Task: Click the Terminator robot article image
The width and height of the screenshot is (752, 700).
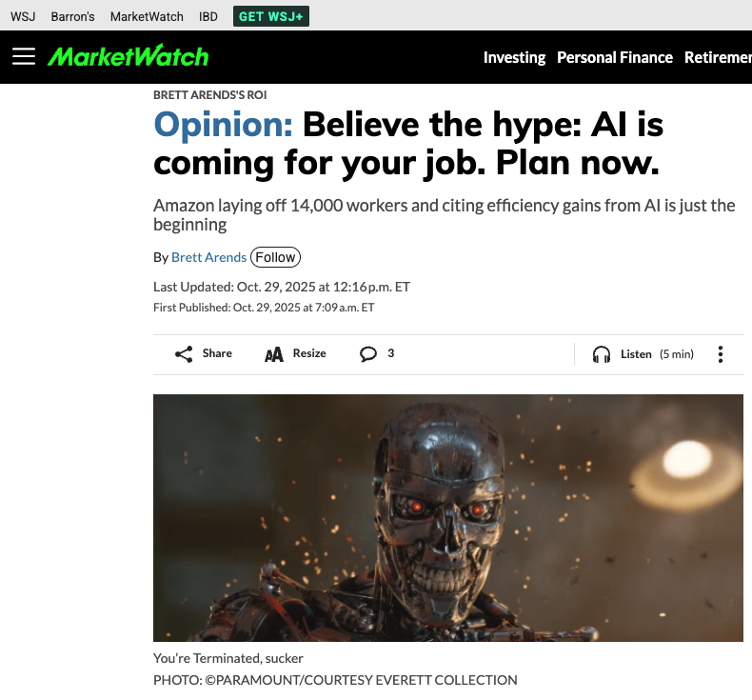Action: pyautogui.click(x=448, y=518)
